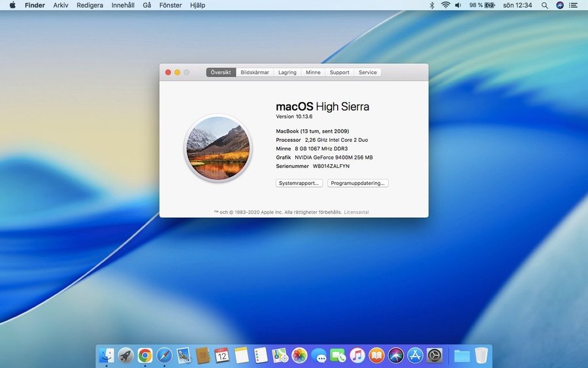
Task: Switch to the Bildskärmar tab
Action: (x=255, y=73)
